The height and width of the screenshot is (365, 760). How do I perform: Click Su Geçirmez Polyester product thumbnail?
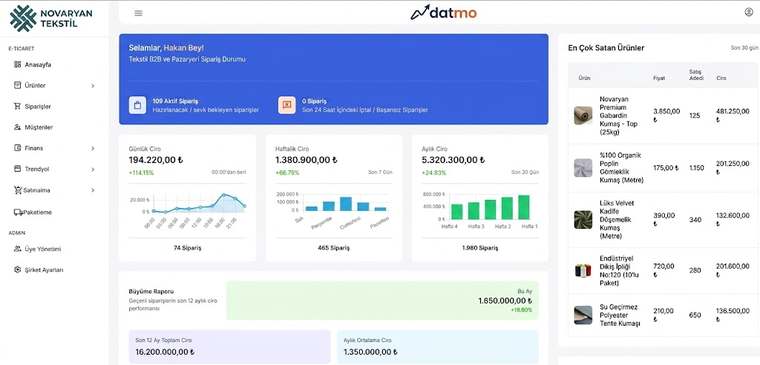(x=583, y=315)
